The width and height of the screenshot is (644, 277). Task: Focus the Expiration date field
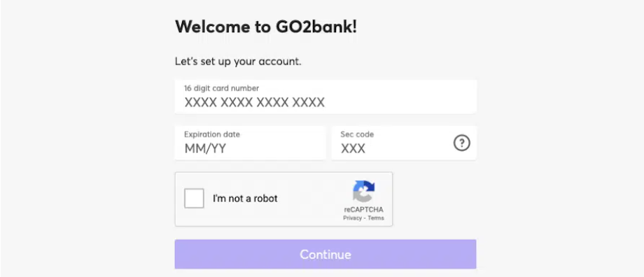[250, 143]
